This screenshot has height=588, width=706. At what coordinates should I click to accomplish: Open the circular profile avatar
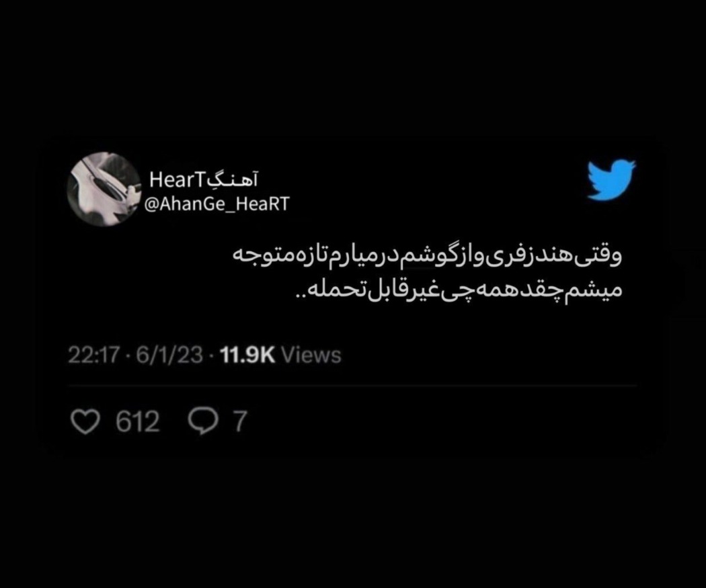(x=104, y=189)
